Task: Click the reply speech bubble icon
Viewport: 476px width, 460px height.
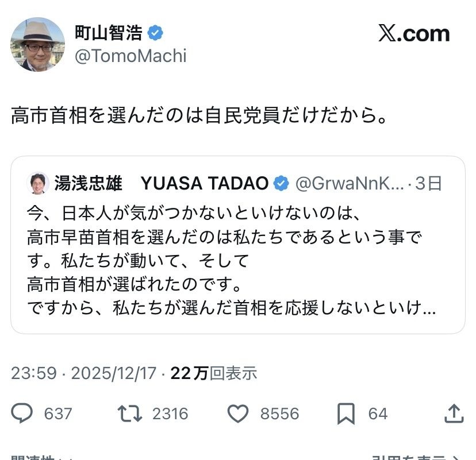Action: 24,413
